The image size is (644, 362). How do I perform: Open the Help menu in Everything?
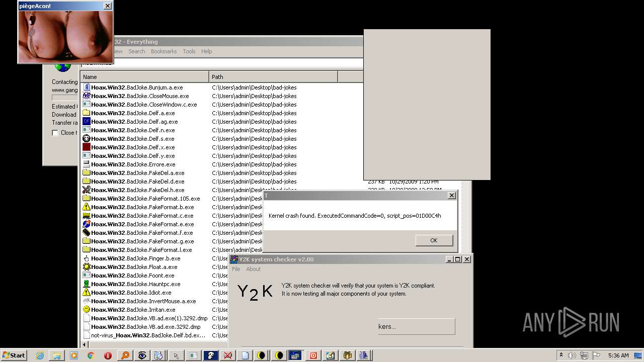(x=206, y=51)
